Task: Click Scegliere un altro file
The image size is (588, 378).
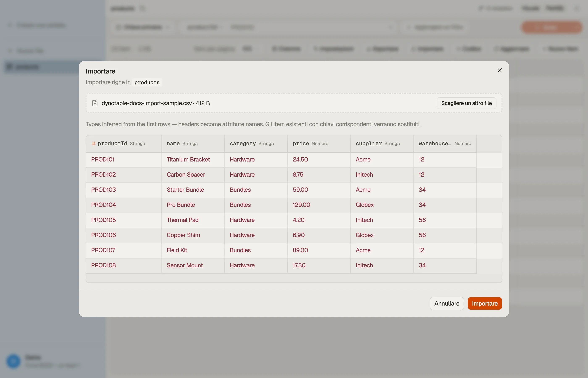Action: [466, 103]
